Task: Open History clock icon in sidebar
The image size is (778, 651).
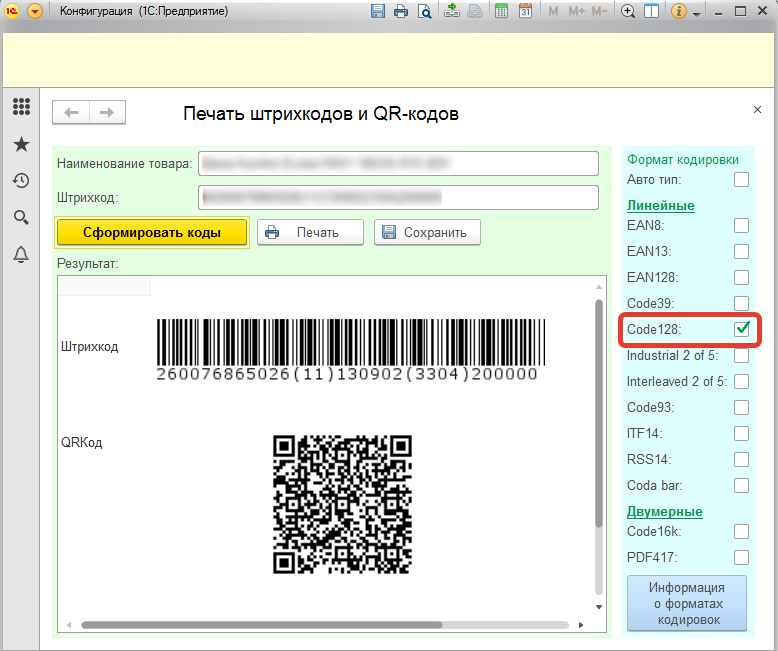Action: point(21,181)
